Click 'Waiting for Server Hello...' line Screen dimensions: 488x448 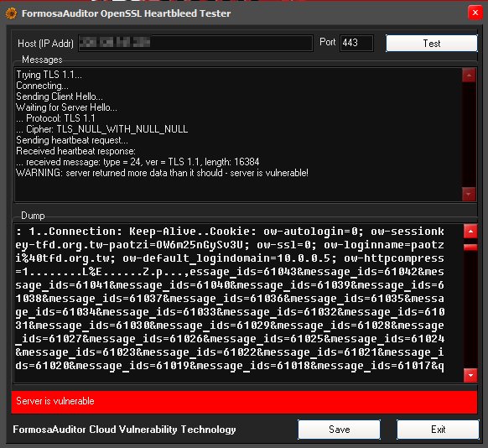tap(66, 107)
